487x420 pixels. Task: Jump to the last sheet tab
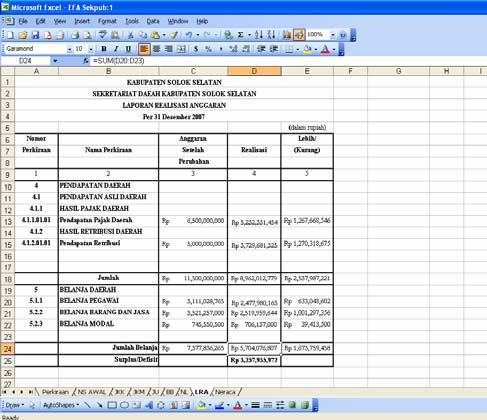coord(30,392)
